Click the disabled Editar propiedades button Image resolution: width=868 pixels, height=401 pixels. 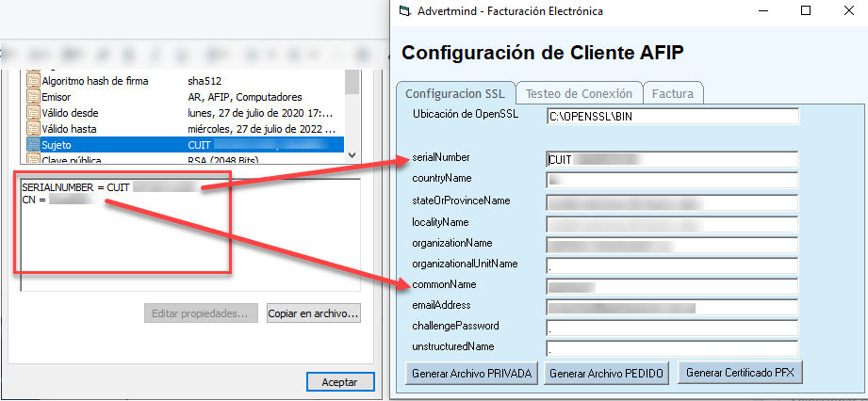click(201, 313)
